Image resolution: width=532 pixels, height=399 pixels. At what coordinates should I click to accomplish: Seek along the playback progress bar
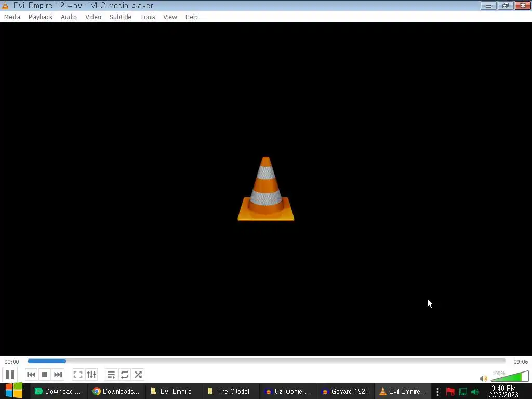pos(267,361)
